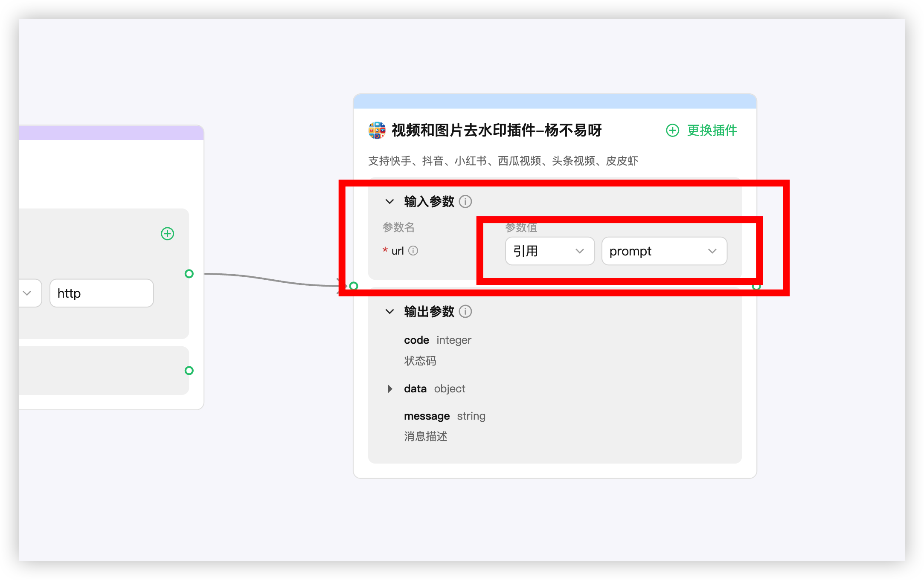Collapse the 输出参数 section
The height and width of the screenshot is (580, 924).
(x=389, y=311)
